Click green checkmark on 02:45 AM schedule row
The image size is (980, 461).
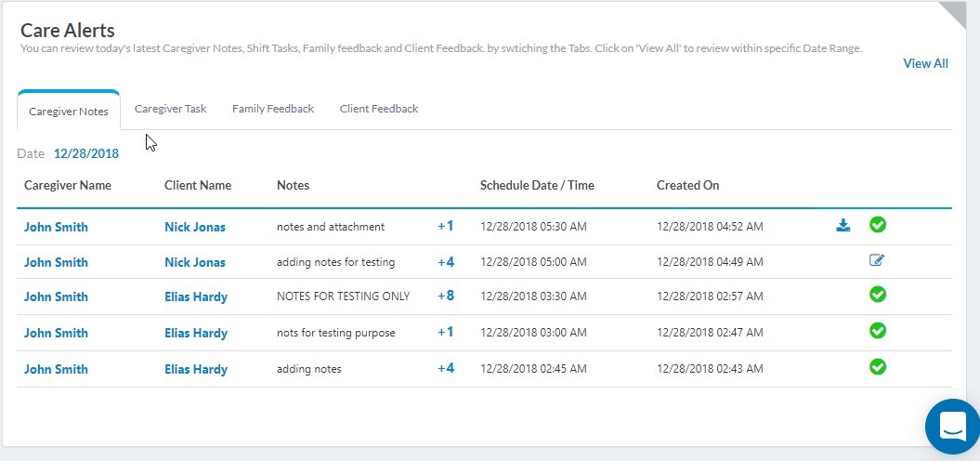pyautogui.click(x=877, y=366)
